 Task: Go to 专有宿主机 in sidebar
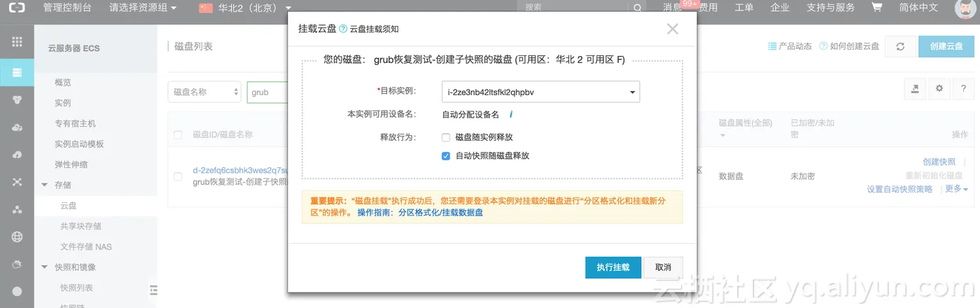point(76,124)
